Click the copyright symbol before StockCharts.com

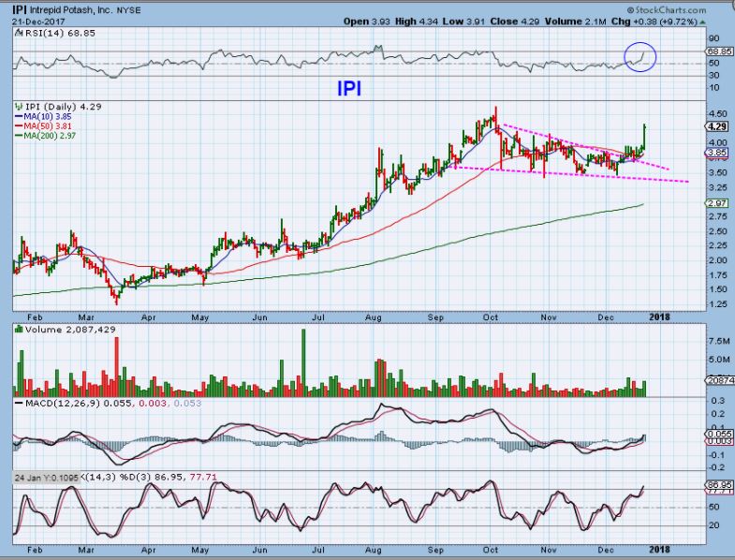(x=630, y=10)
